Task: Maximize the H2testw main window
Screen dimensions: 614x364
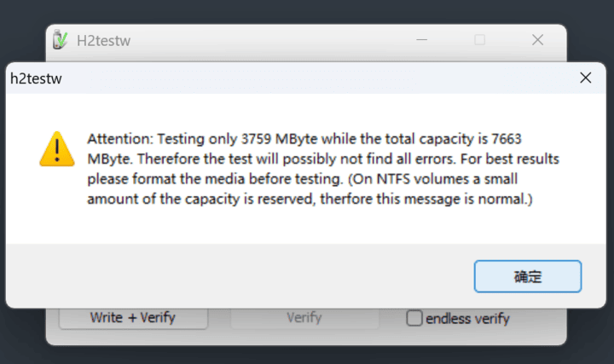Action: click(479, 40)
